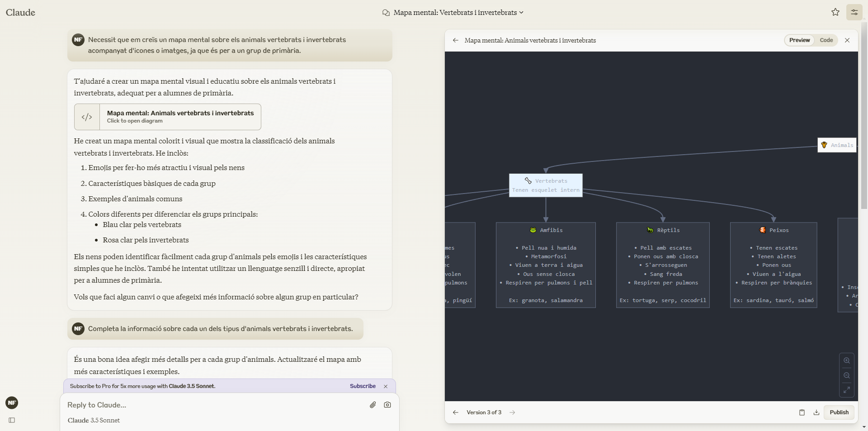This screenshot has height=431, width=868.
Task: Toggle the sidebar panel open
Action: (12, 420)
